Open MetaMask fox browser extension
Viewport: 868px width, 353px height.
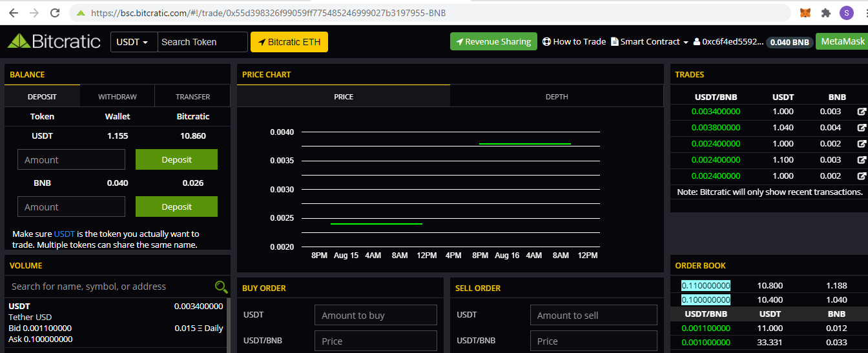(805, 13)
